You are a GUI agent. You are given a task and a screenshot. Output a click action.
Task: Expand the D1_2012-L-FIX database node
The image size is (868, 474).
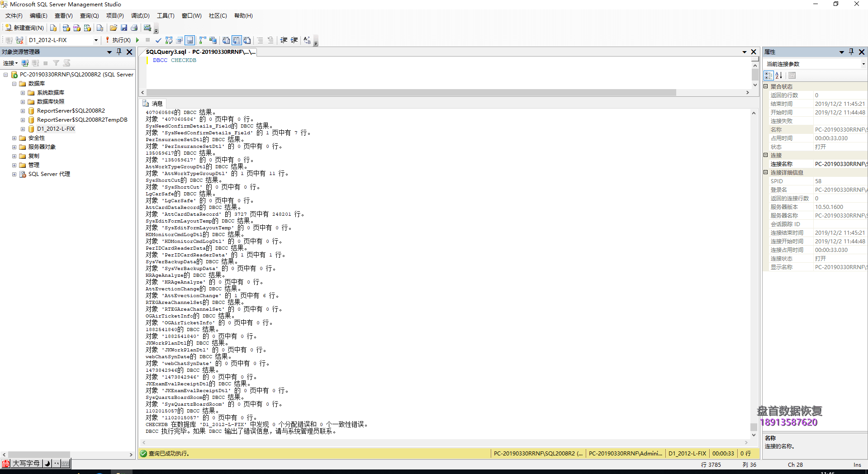click(x=23, y=129)
